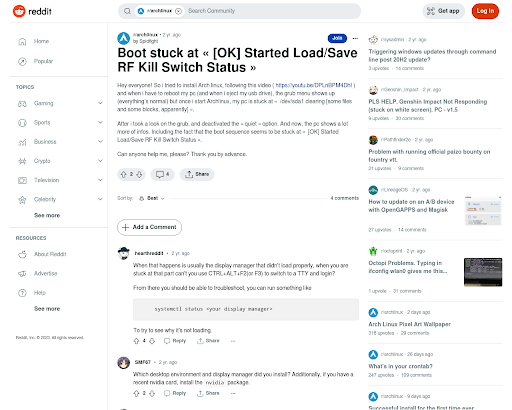Downvote the post
The image size is (512, 410).
[139, 174]
